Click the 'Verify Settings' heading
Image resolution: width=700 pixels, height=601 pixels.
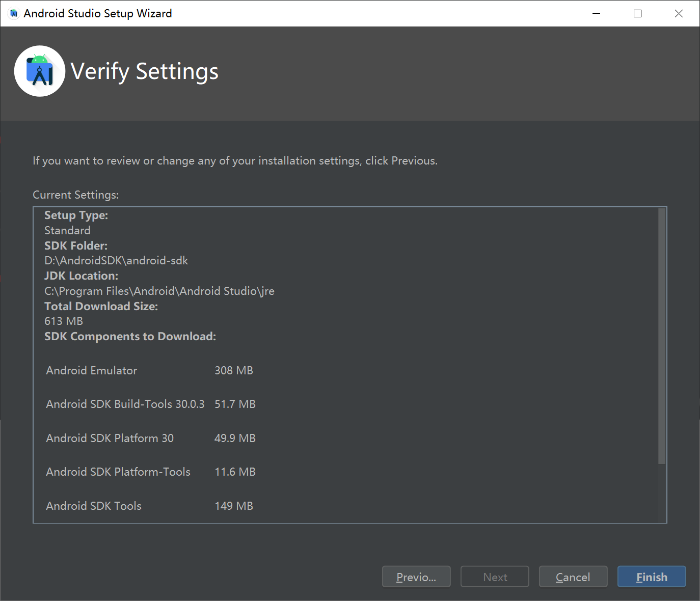pyautogui.click(x=145, y=71)
